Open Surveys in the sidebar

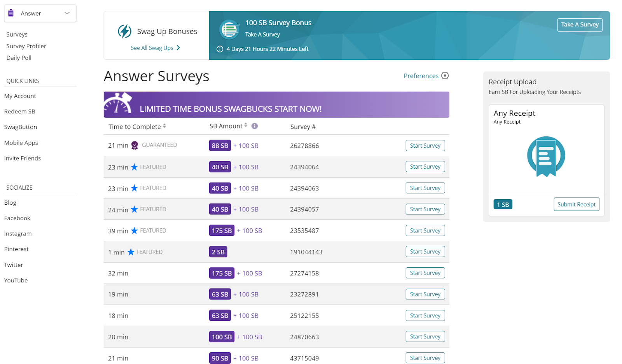[17, 35]
